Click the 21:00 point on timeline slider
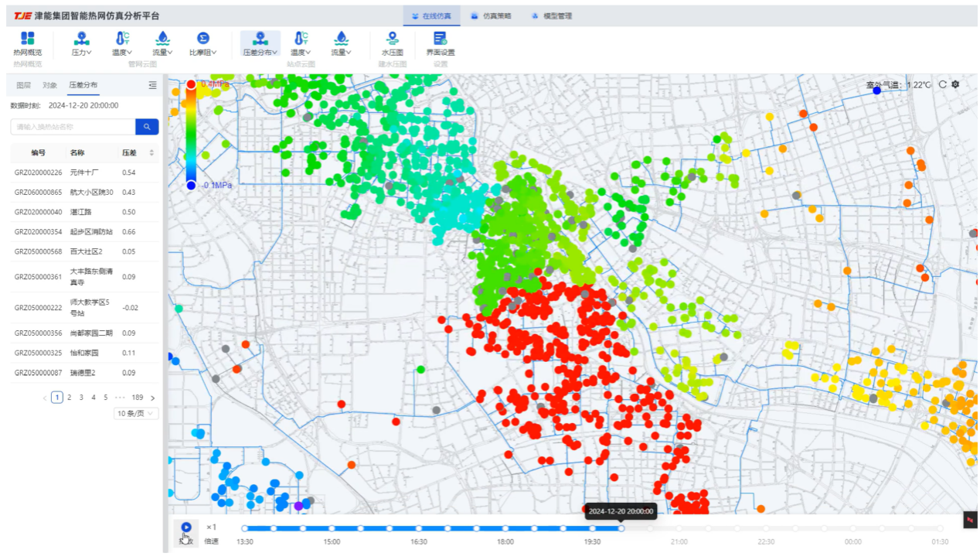Image resolution: width=980 pixels, height=560 pixels. (679, 529)
